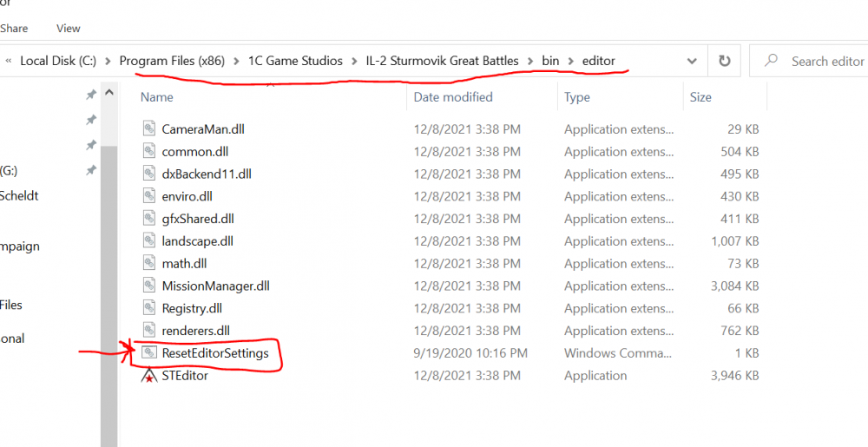
Task: Click the search magnifier icon
Action: coord(770,62)
